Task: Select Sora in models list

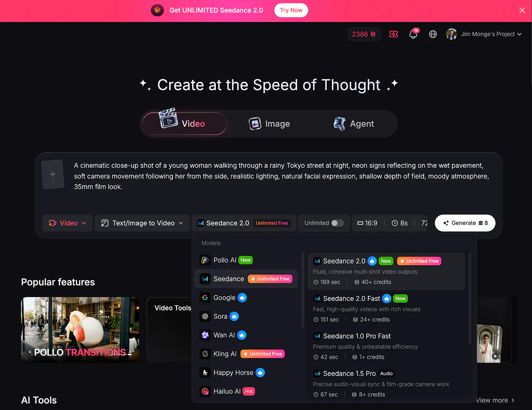Action: coord(246,316)
